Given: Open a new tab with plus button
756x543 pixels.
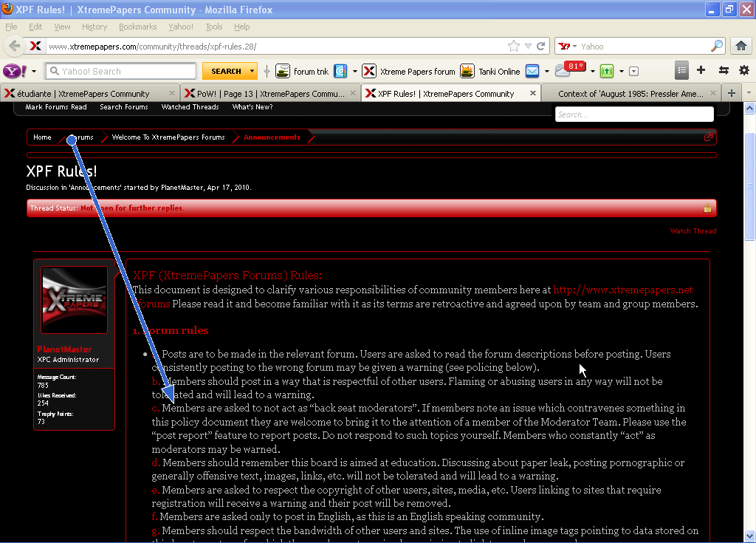Looking at the screenshot, I should [x=732, y=93].
